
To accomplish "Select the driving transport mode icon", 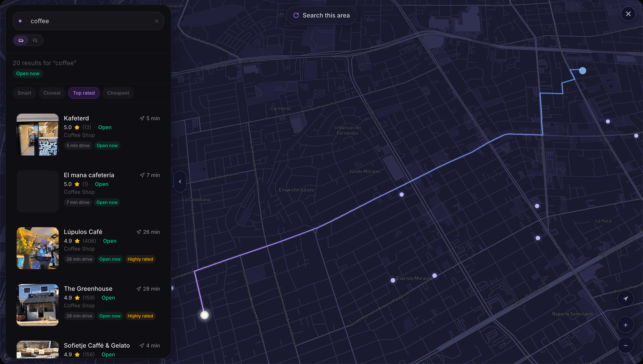I will pos(21,40).
